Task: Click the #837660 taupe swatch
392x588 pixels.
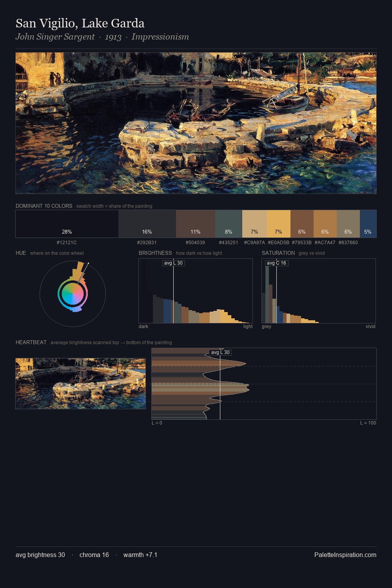Action: click(x=348, y=224)
